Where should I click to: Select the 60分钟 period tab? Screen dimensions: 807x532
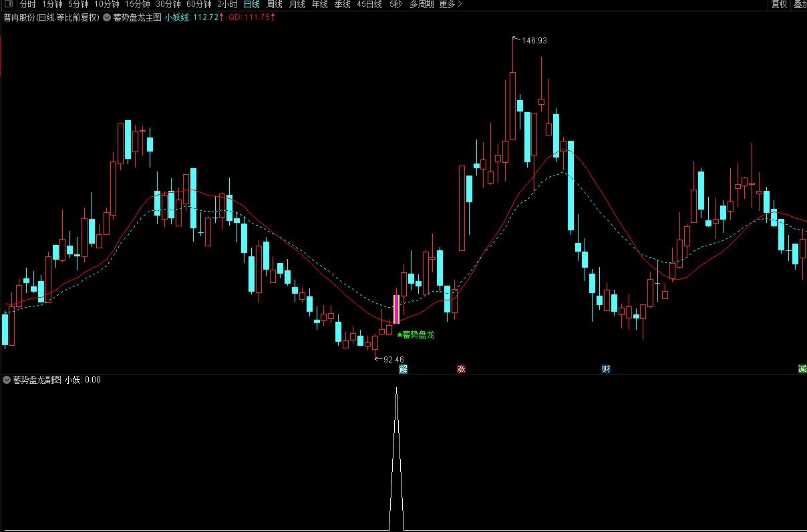(199, 4)
